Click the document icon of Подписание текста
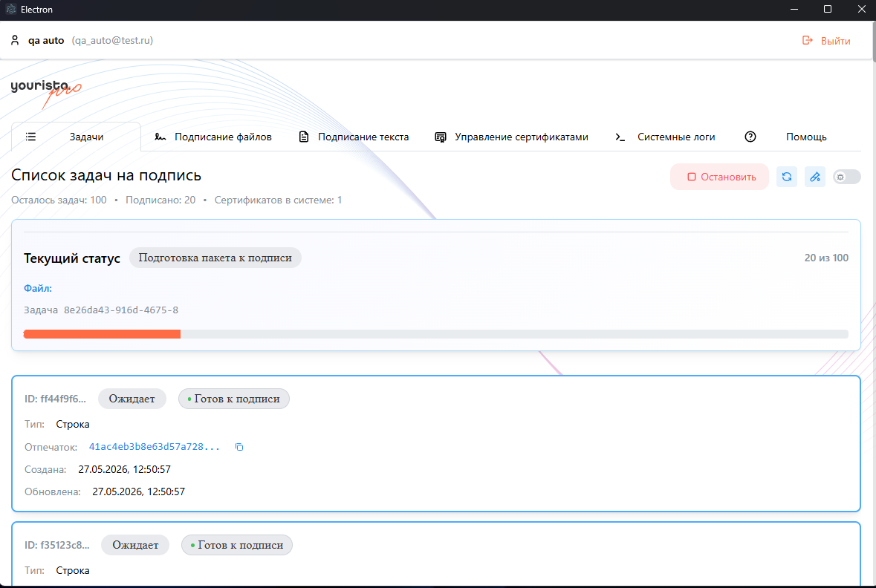 [303, 137]
